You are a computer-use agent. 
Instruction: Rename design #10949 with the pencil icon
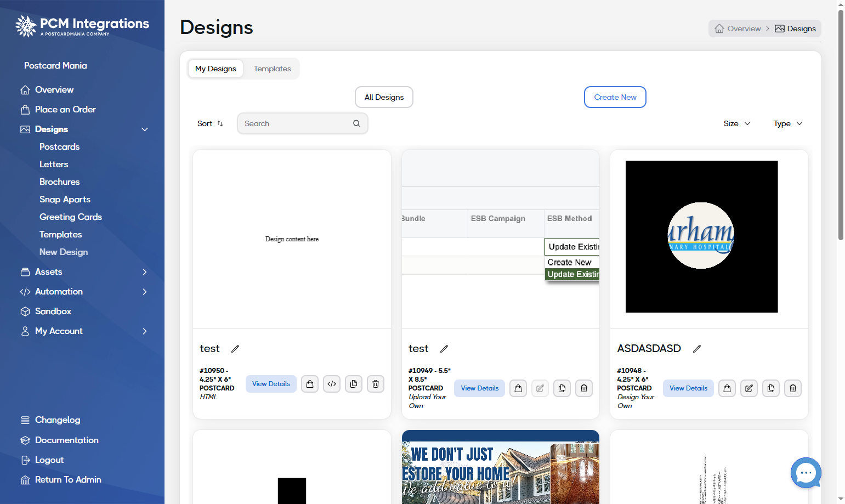pyautogui.click(x=444, y=349)
